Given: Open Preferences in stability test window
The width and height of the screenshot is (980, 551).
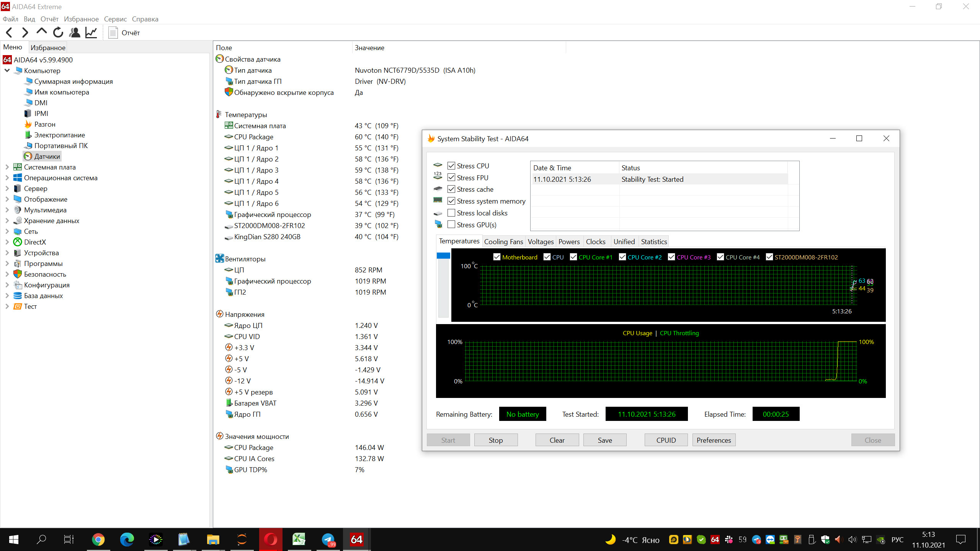Looking at the screenshot, I should [x=714, y=440].
